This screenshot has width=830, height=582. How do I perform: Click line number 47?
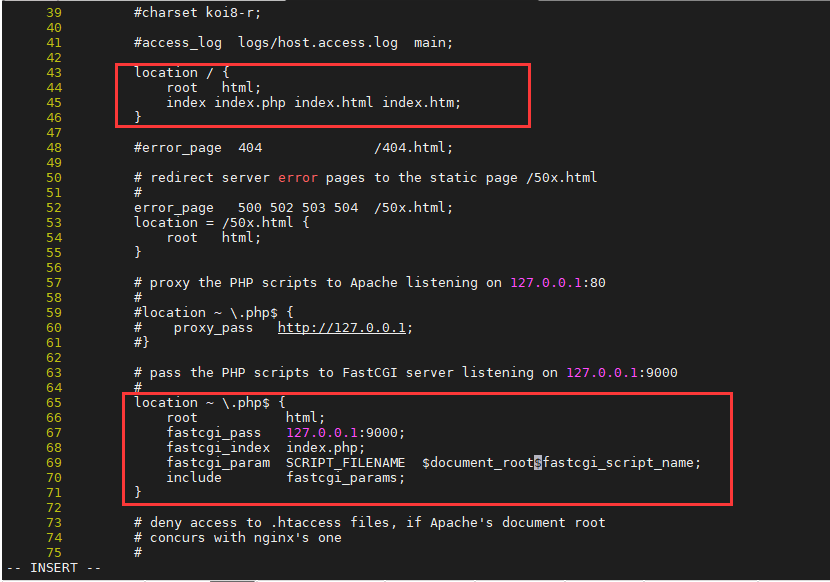coord(53,133)
